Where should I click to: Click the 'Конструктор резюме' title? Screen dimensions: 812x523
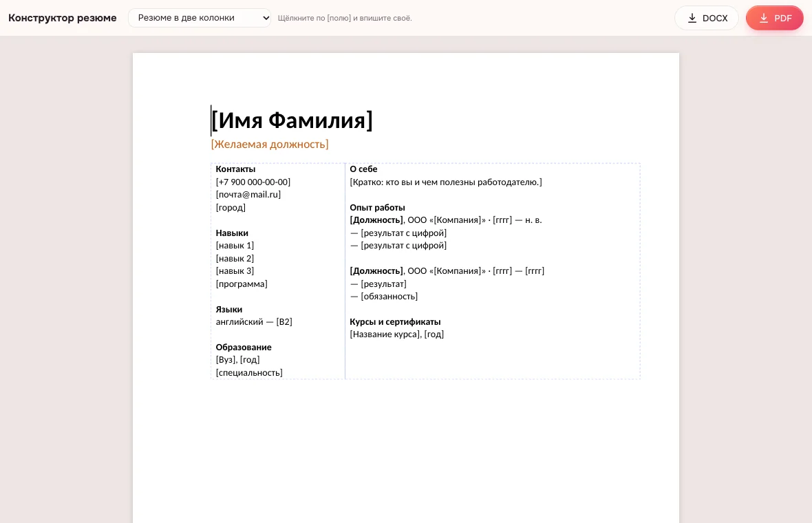tap(63, 18)
